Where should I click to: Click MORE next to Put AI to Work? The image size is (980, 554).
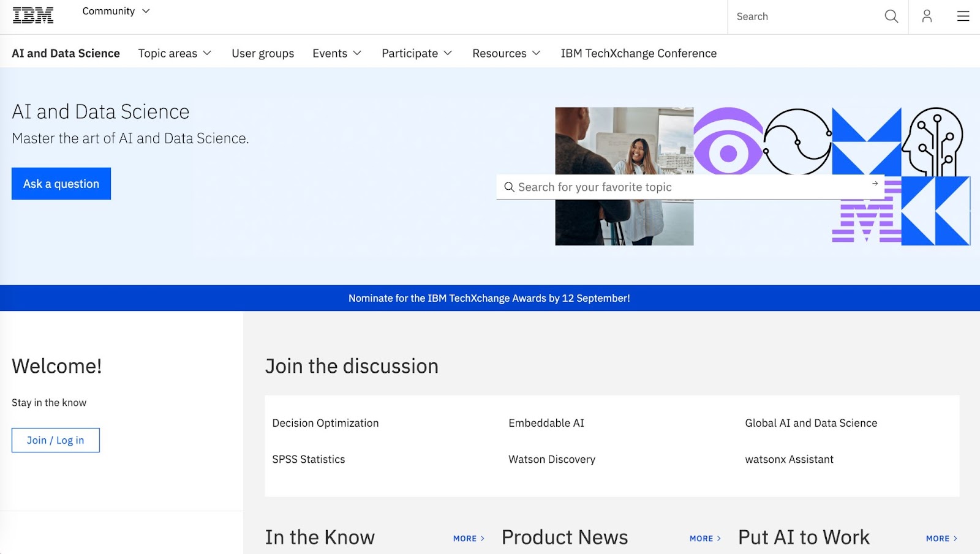pos(942,538)
